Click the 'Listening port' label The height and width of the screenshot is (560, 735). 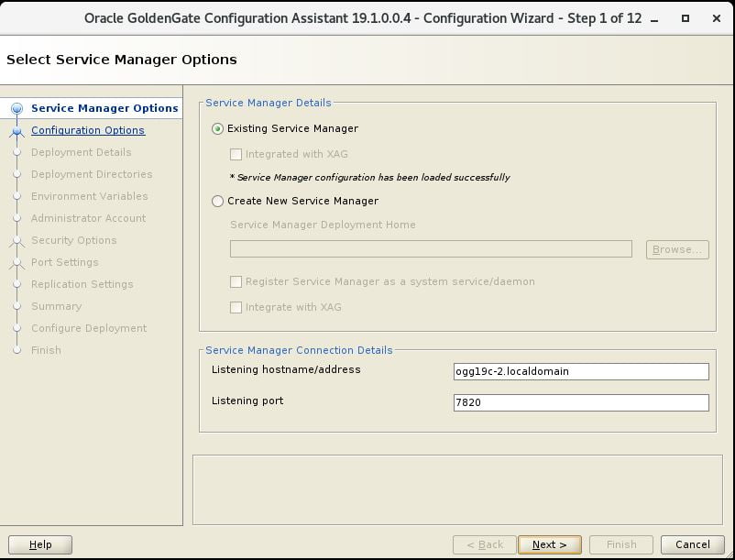click(x=247, y=401)
